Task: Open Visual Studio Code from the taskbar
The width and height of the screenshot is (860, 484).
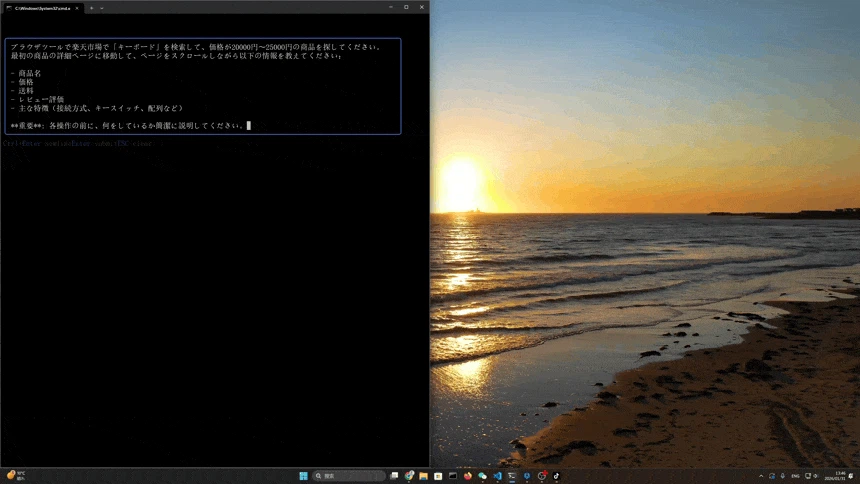Action: 497,476
